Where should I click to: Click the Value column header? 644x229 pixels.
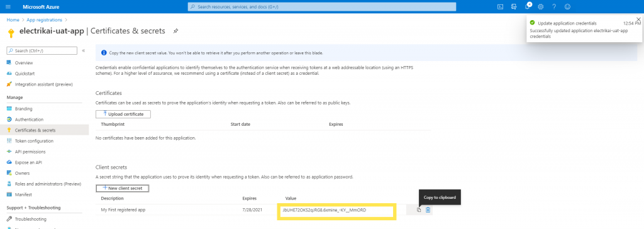291,199
